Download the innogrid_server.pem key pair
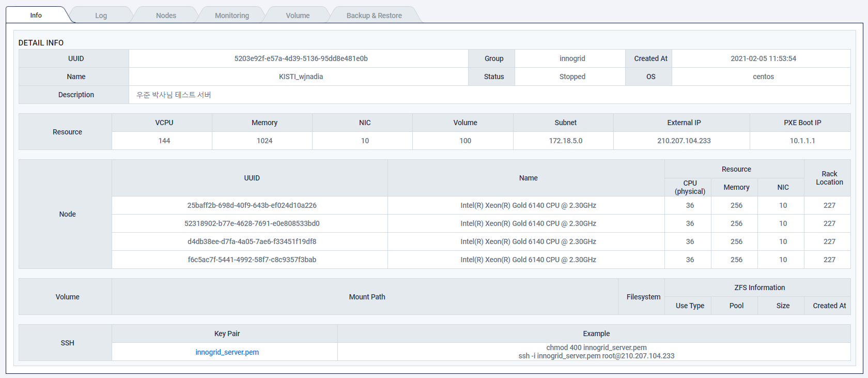Image resolution: width=868 pixels, height=378 pixels. click(x=227, y=352)
